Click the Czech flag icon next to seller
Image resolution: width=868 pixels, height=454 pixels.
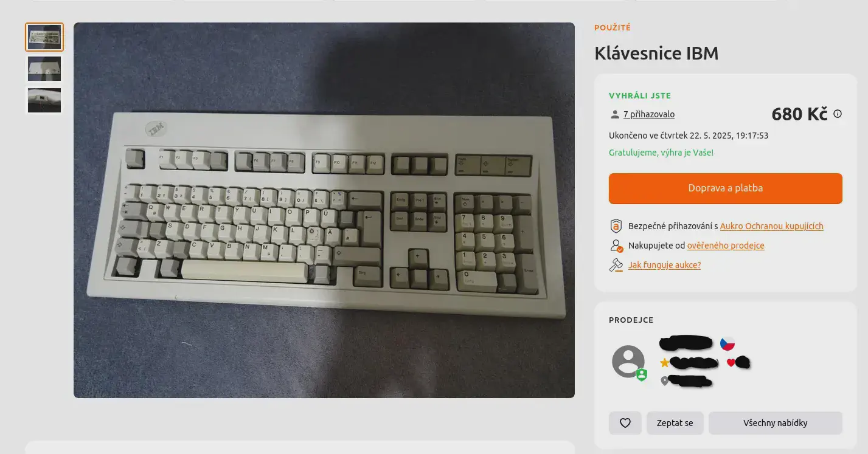(x=727, y=343)
